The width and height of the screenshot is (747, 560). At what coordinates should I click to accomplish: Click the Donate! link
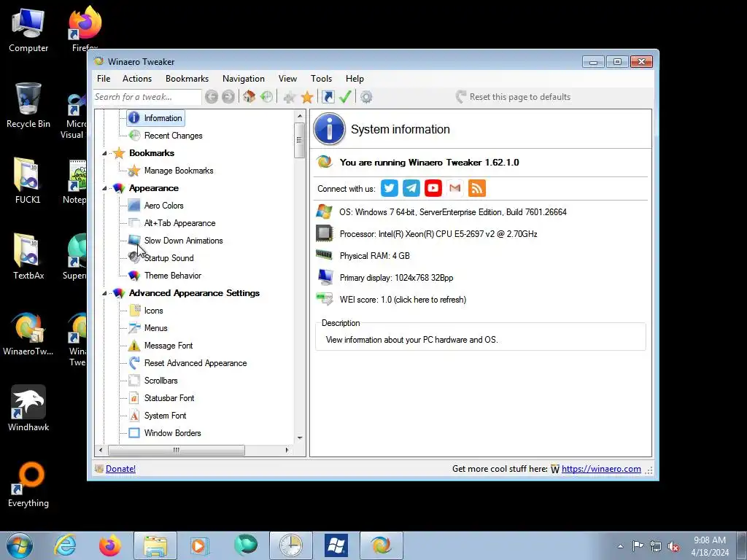click(x=120, y=469)
